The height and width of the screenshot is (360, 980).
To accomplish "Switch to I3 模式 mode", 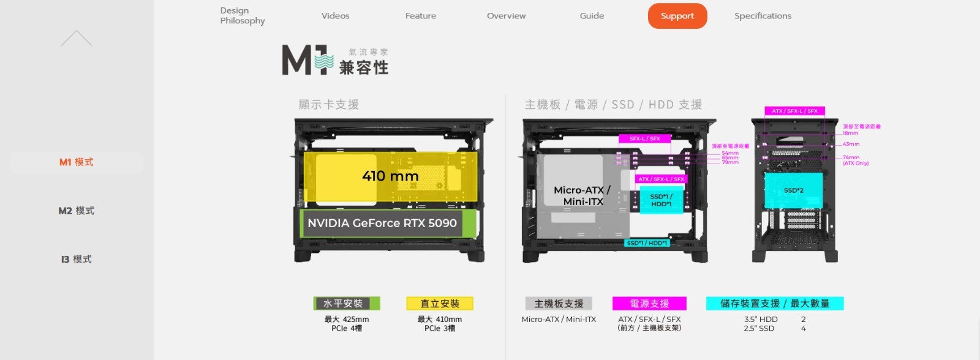I will [77, 259].
